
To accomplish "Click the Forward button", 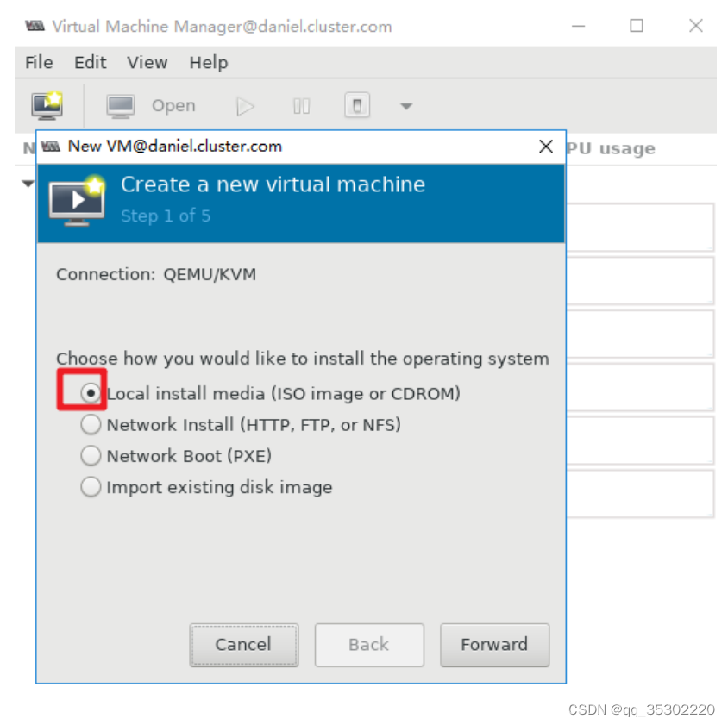I will point(494,645).
